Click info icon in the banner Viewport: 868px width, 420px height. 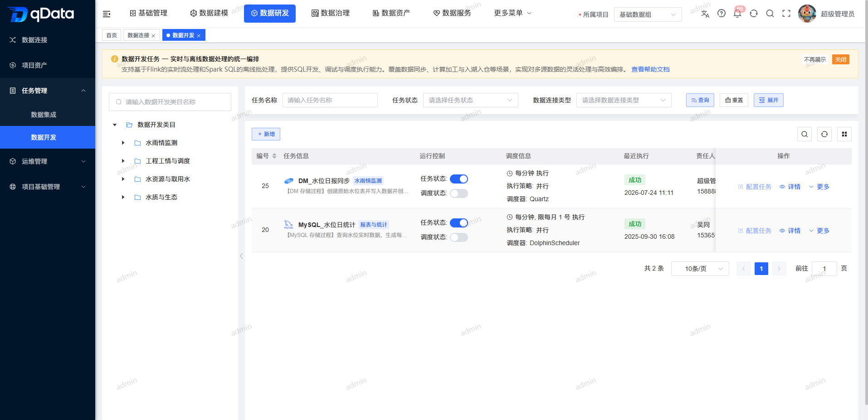click(115, 59)
